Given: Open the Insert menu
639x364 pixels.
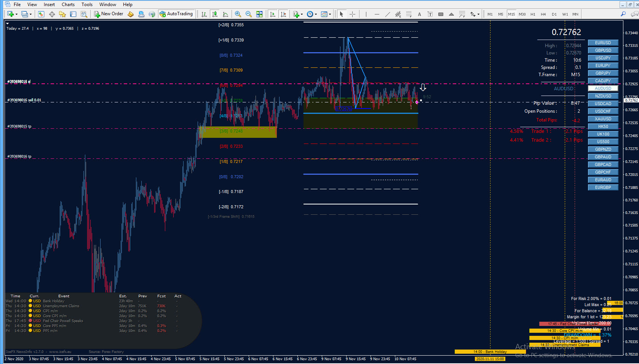Looking at the screenshot, I should (x=49, y=5).
